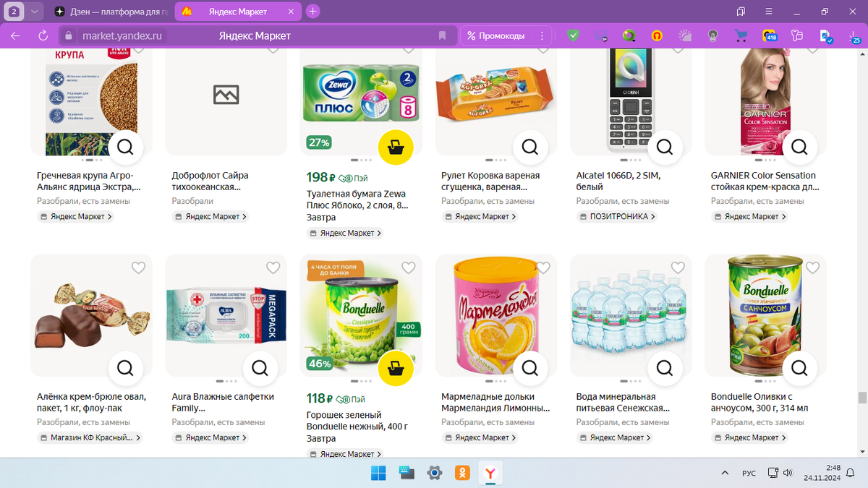Bookmark this page using address bar flag

[442, 35]
